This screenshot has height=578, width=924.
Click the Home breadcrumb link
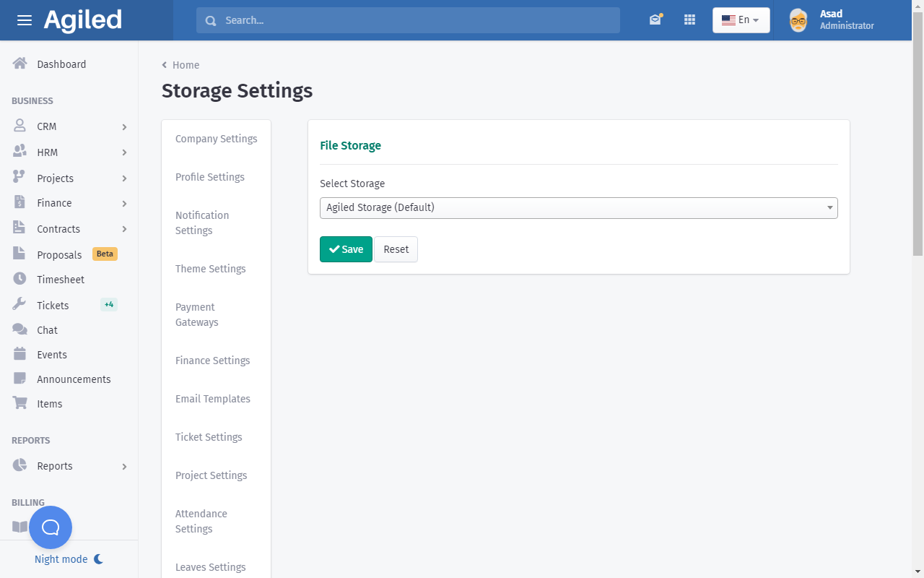tap(186, 65)
